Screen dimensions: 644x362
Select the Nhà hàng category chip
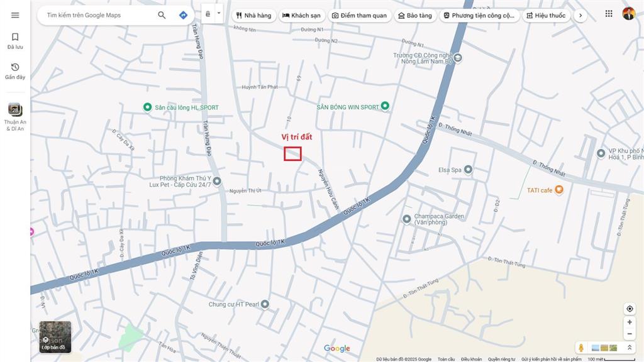[253, 16]
